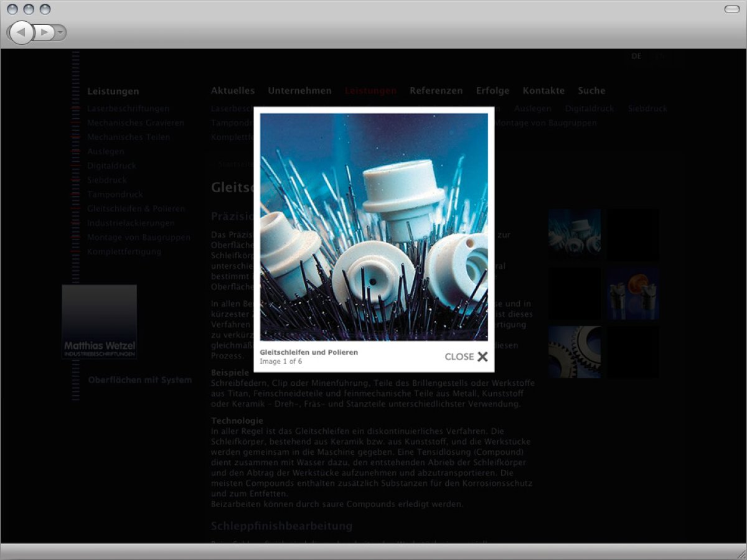
Task: Open Industrielackierungen in the sidebar
Action: pos(131,223)
